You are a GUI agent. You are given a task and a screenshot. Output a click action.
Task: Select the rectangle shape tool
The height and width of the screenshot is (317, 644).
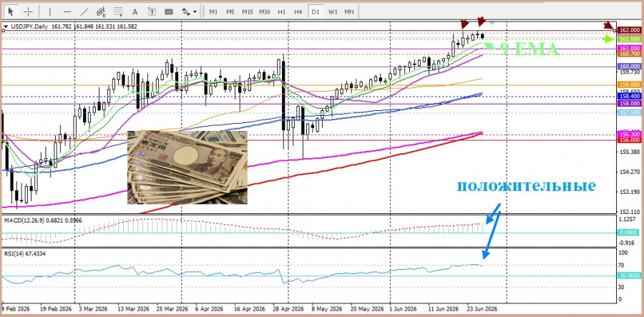pyautogui.click(x=169, y=11)
